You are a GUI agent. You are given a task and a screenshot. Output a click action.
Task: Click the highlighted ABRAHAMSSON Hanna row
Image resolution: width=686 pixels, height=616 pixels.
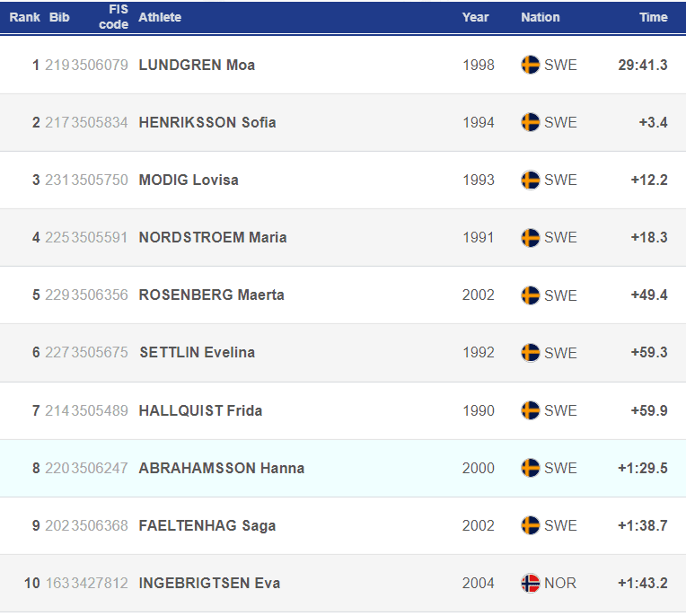point(343,468)
